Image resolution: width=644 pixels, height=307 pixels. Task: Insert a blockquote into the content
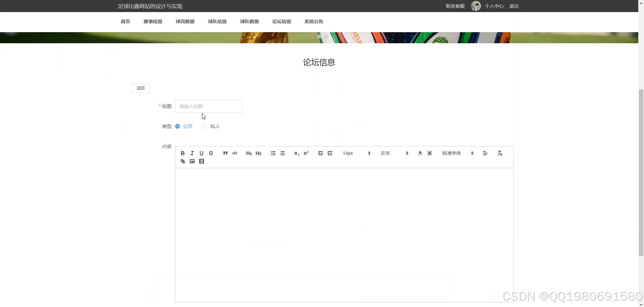click(x=225, y=153)
